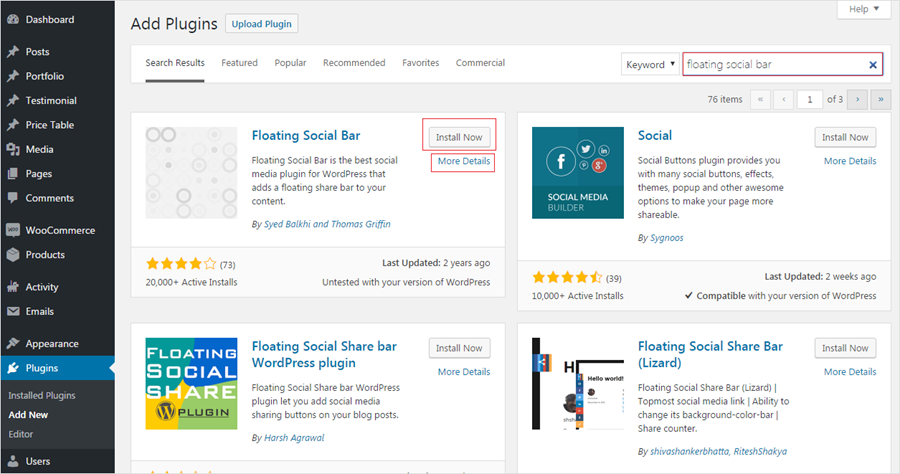Click the Social Media Builder thumbnail
The image size is (900, 474).
pos(577,173)
